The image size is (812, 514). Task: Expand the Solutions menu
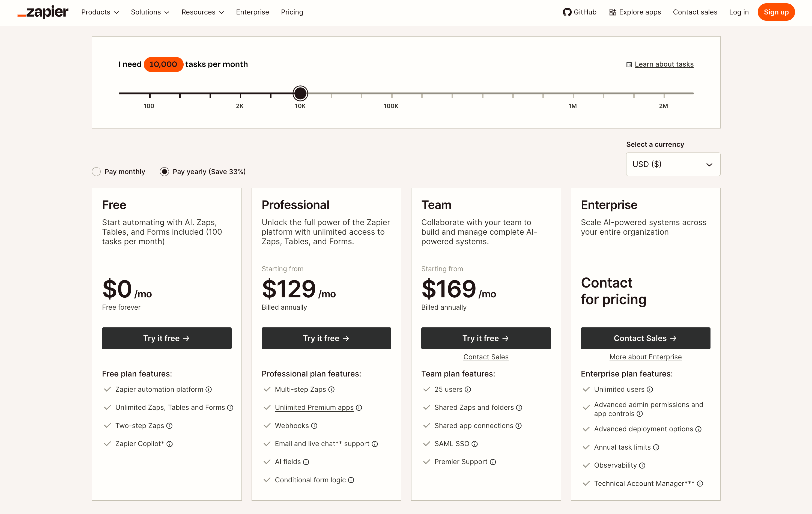tap(150, 12)
